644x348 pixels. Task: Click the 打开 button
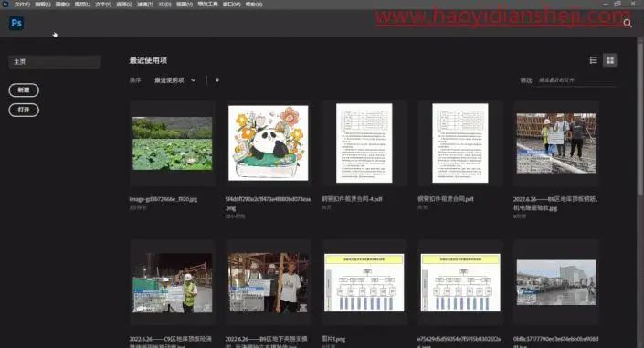pos(24,110)
